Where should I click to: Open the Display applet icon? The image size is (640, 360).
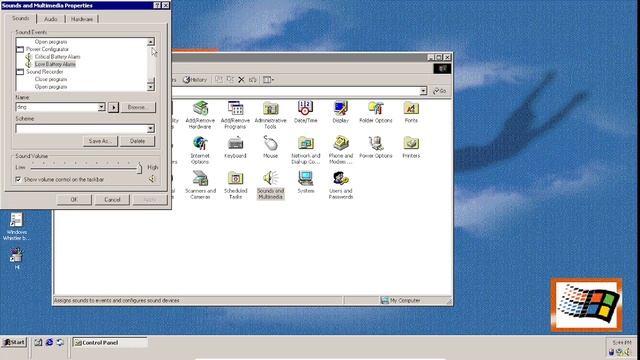[340, 111]
